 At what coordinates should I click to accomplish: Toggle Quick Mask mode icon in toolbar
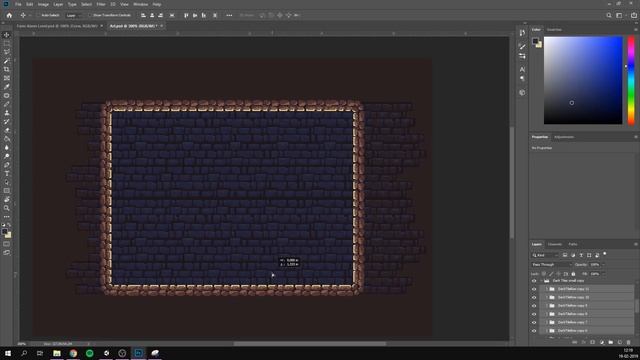click(x=7, y=244)
